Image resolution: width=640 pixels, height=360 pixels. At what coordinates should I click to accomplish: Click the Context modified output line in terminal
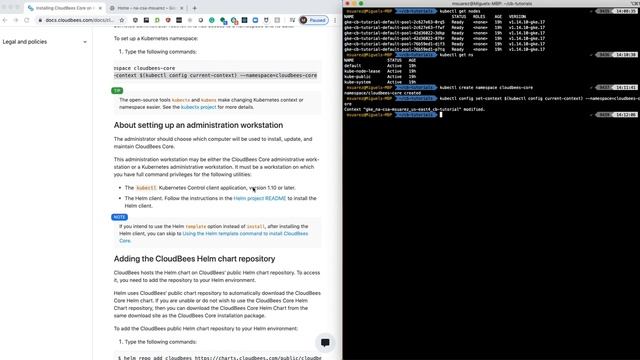tap(414, 109)
